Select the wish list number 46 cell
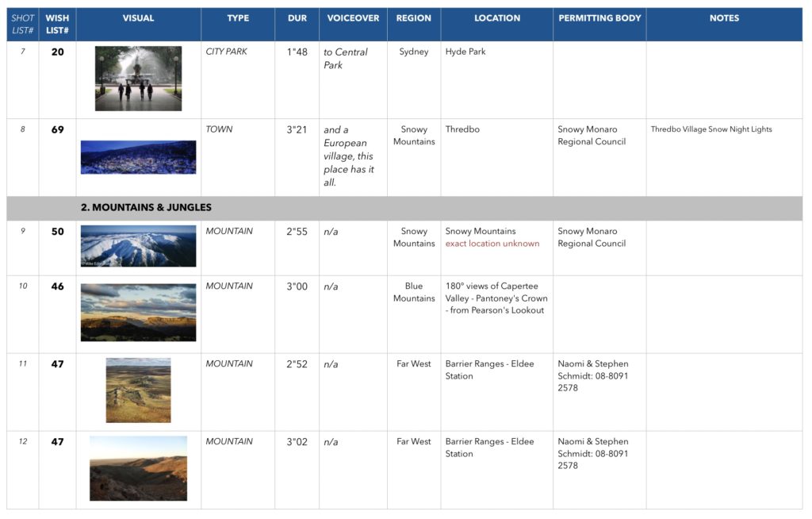The image size is (812, 519). [x=57, y=314]
